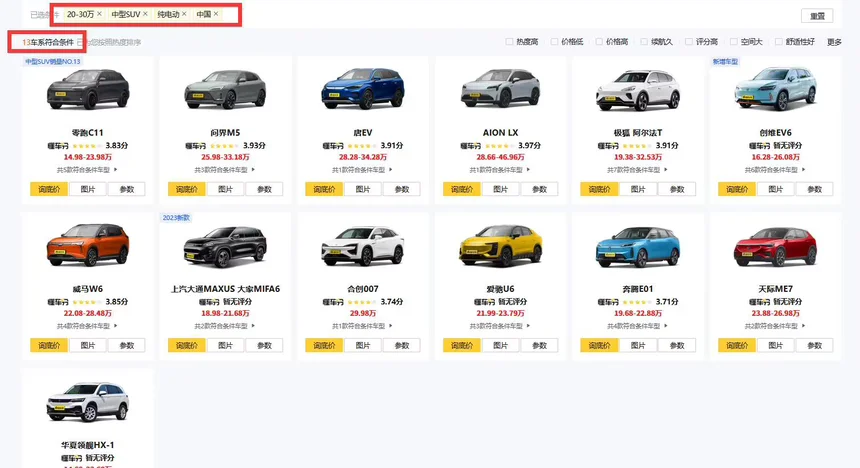Click the 2023新款 badge on MIFA6
The height and width of the screenshot is (468, 860).
pos(176,218)
